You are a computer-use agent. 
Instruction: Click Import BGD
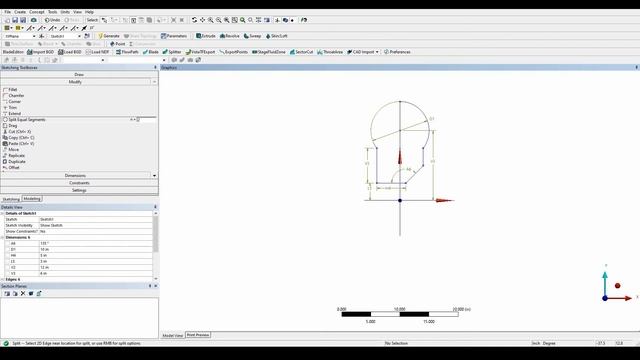(x=40, y=52)
